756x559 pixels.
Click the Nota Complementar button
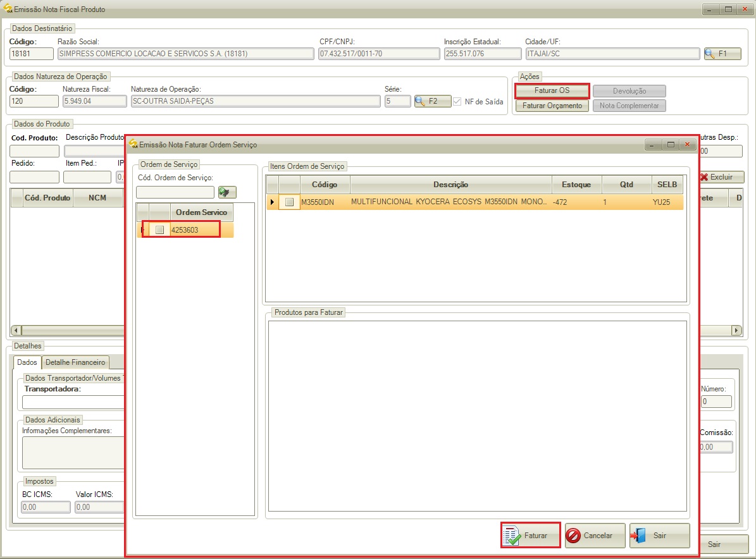[629, 106]
